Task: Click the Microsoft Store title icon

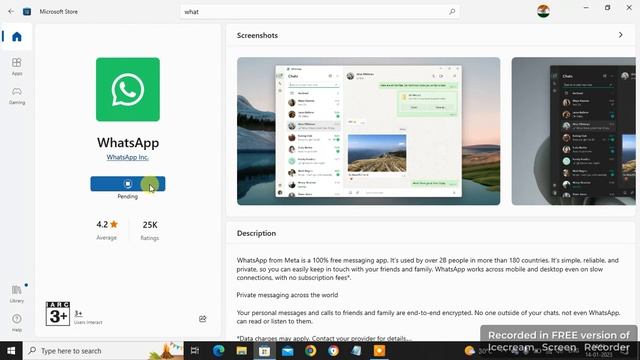Action: coord(27,11)
